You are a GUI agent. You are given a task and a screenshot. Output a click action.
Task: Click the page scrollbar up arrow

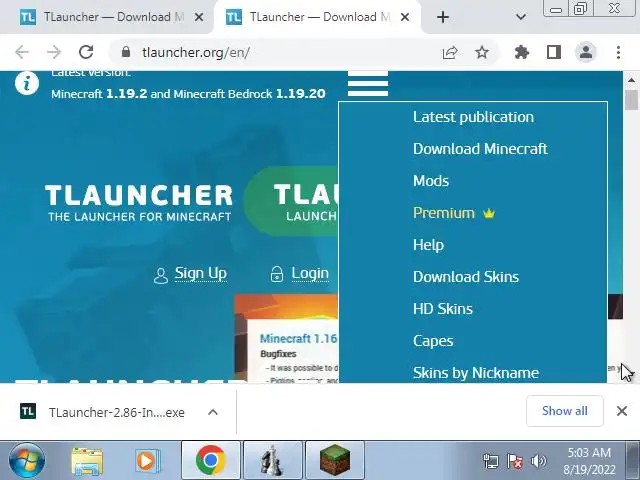(631, 80)
